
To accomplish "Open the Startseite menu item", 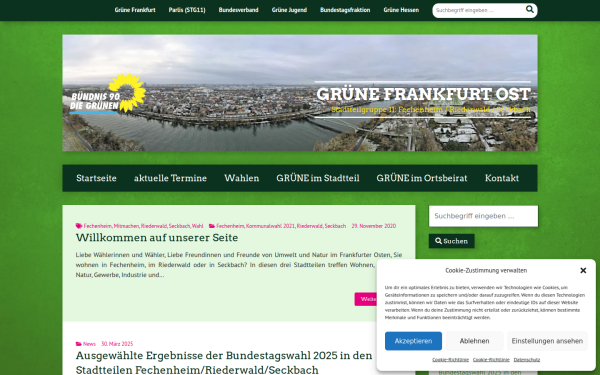I will (96, 178).
